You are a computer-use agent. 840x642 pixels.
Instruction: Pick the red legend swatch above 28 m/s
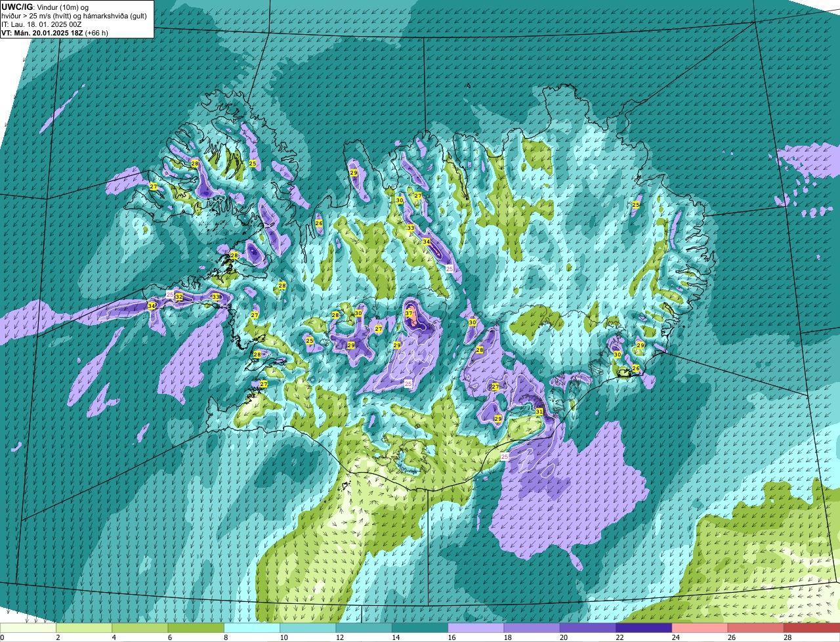[x=812, y=628]
